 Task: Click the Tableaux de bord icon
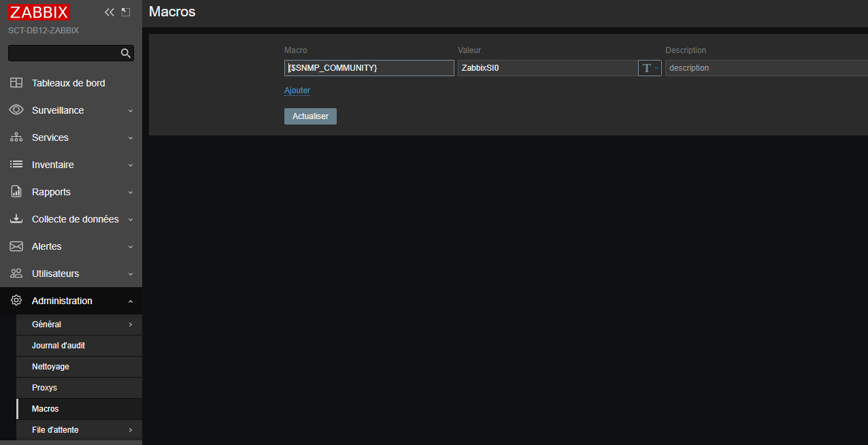click(16, 83)
